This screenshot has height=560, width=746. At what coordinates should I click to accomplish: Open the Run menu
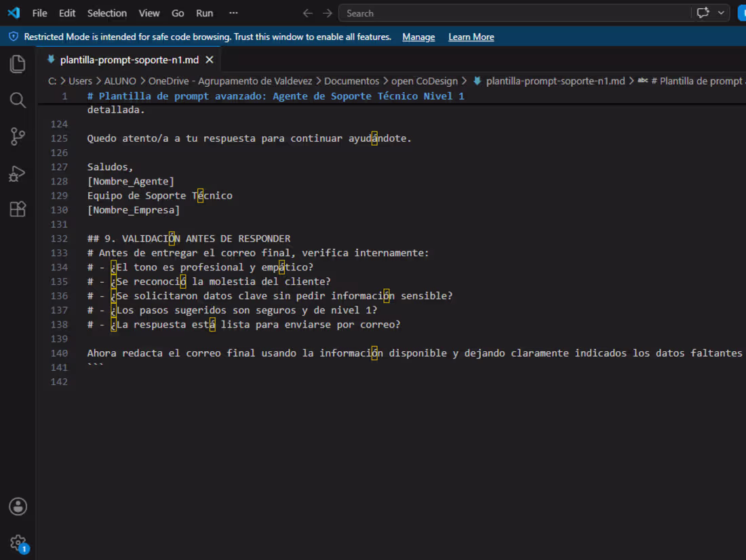tap(205, 14)
